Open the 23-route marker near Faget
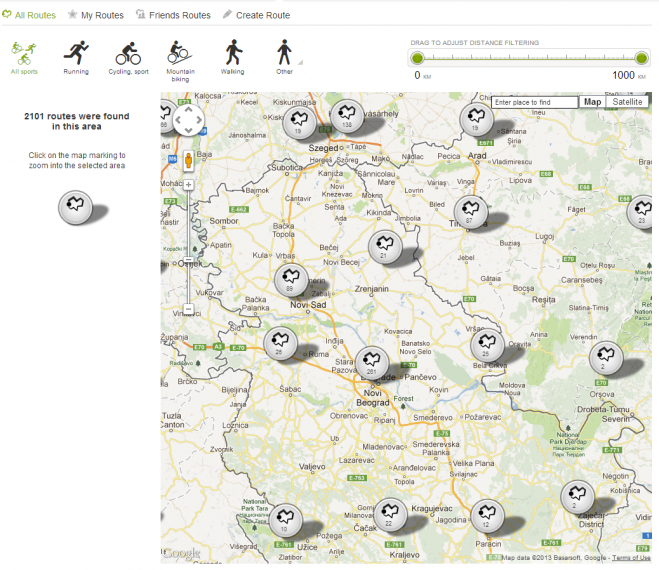Viewport: 659px width, 570px height. pos(641,212)
